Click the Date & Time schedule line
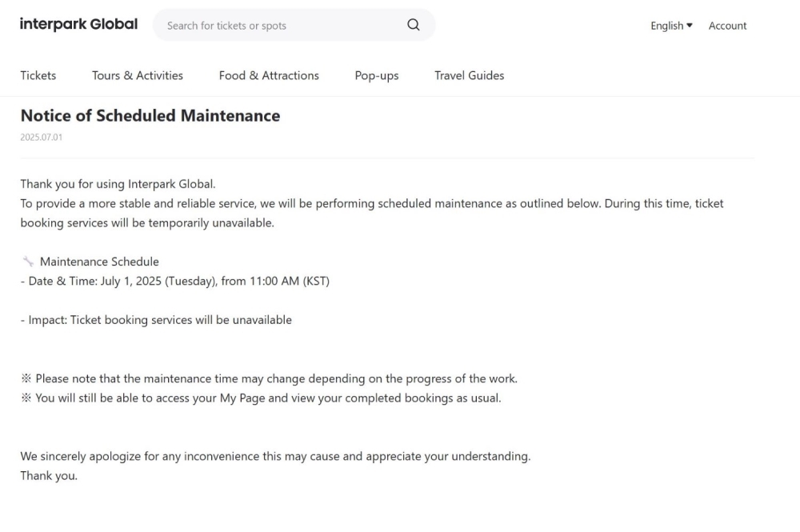The width and height of the screenshot is (800, 532). click(x=174, y=281)
